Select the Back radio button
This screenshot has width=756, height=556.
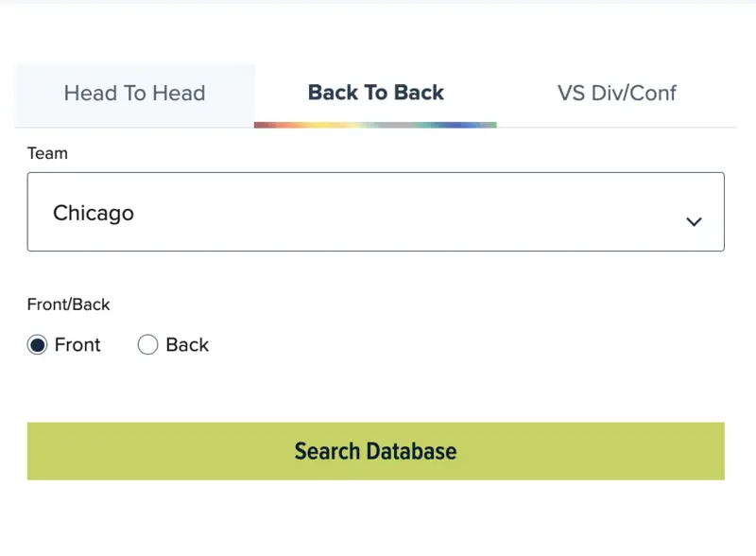click(x=147, y=345)
